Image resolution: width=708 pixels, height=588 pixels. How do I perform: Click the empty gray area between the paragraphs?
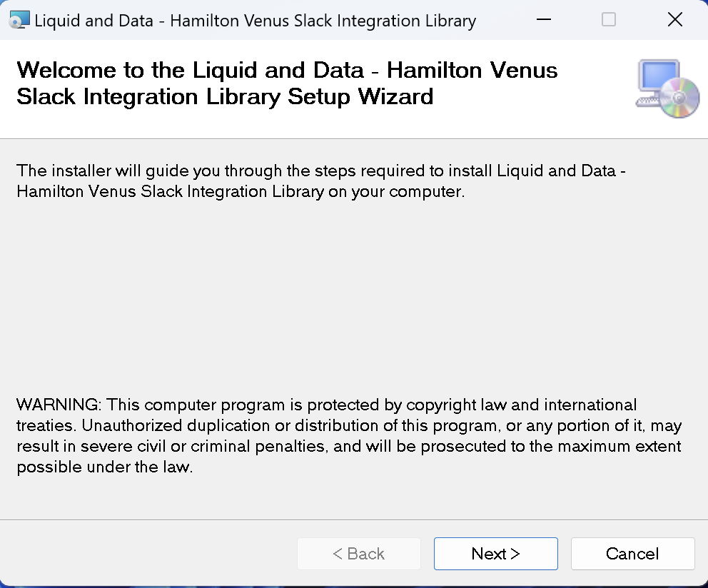354,298
